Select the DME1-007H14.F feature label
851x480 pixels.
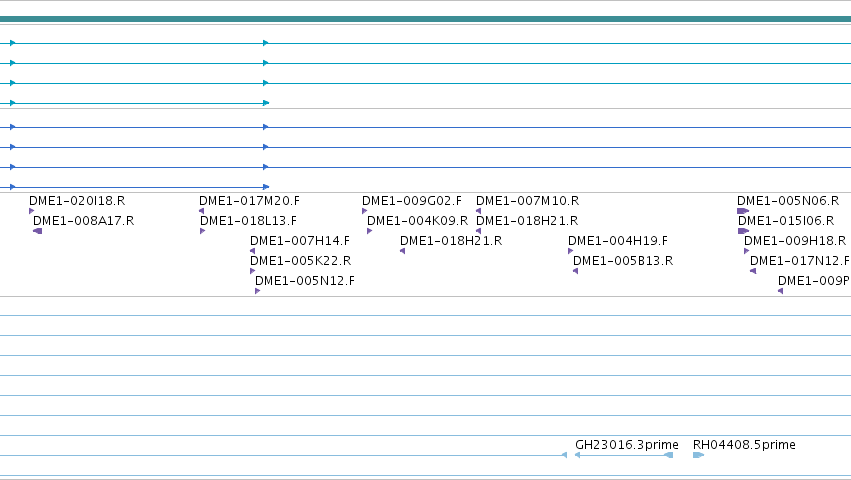300,241
